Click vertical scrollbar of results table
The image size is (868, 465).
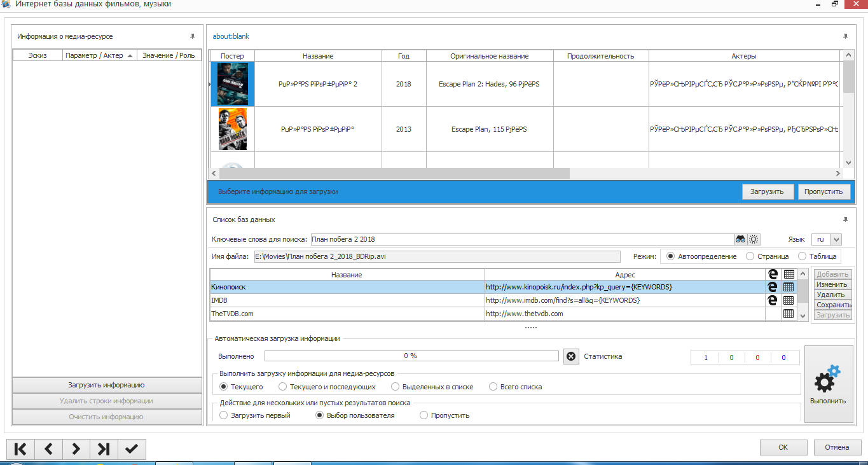pyautogui.click(x=848, y=76)
